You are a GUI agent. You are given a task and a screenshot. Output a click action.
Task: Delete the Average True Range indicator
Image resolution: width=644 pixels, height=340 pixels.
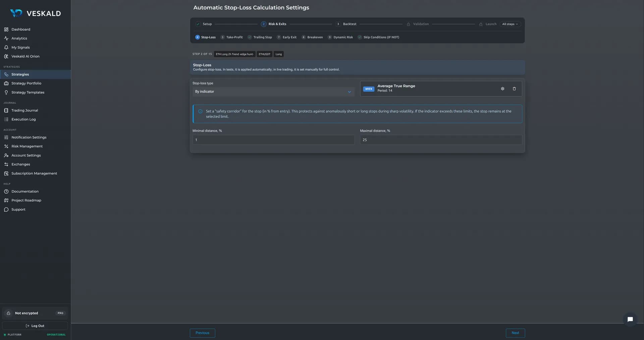pos(514,89)
